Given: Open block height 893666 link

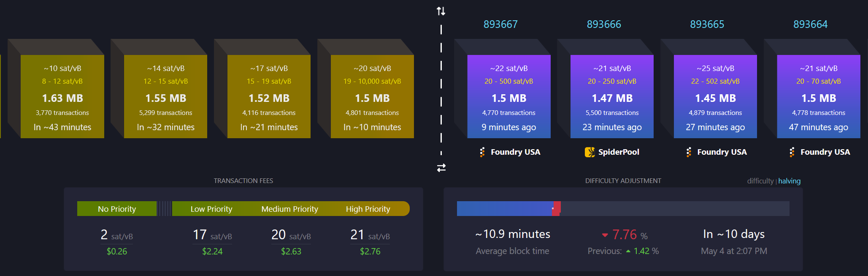Looking at the screenshot, I should tap(604, 25).
